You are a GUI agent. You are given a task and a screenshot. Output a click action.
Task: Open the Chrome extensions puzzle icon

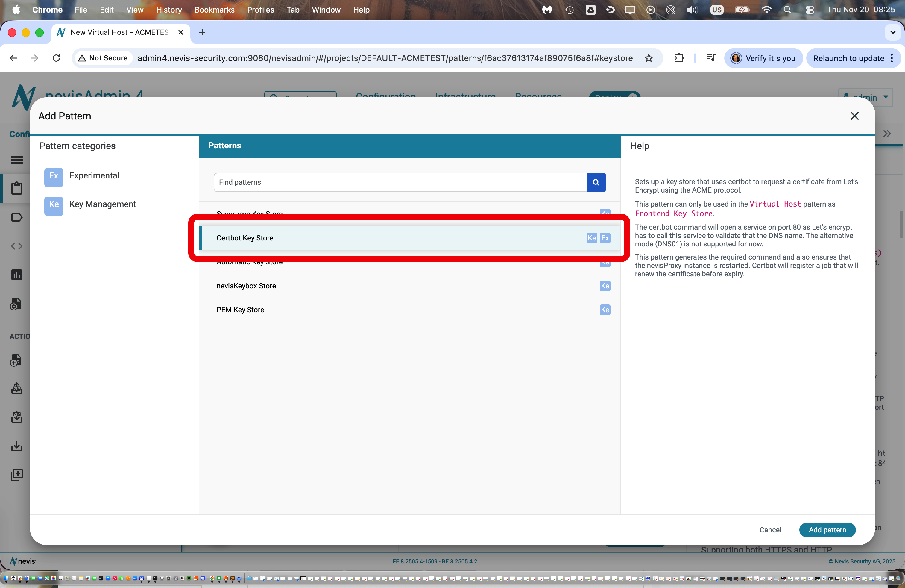(x=679, y=58)
